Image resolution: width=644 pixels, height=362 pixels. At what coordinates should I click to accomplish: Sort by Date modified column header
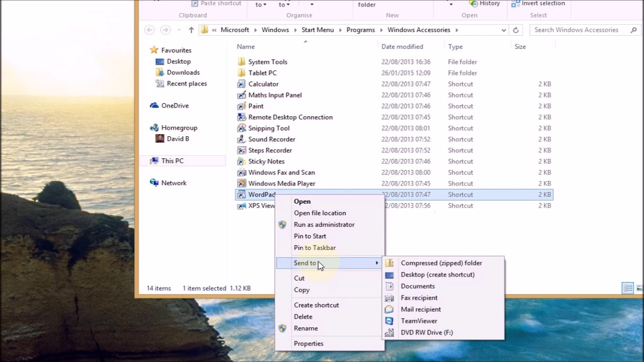(x=402, y=47)
